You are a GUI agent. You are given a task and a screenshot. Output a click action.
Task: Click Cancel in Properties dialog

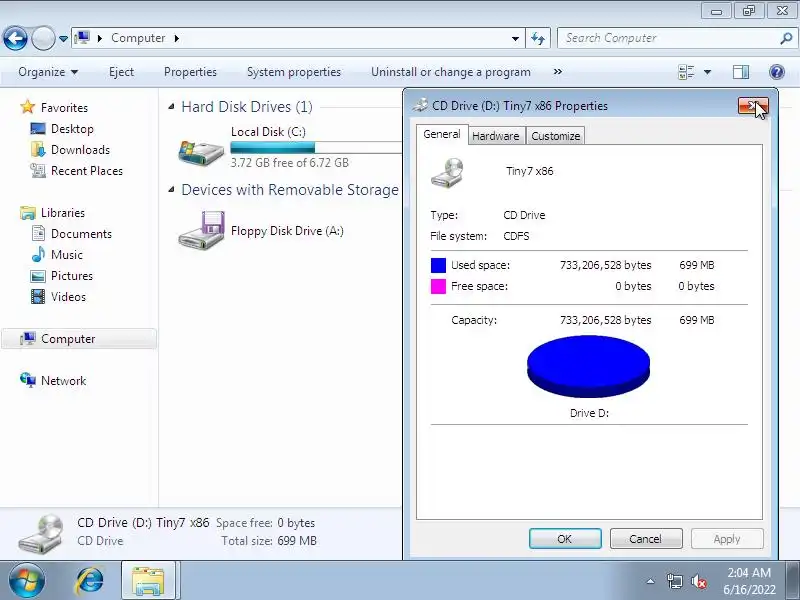click(x=646, y=539)
